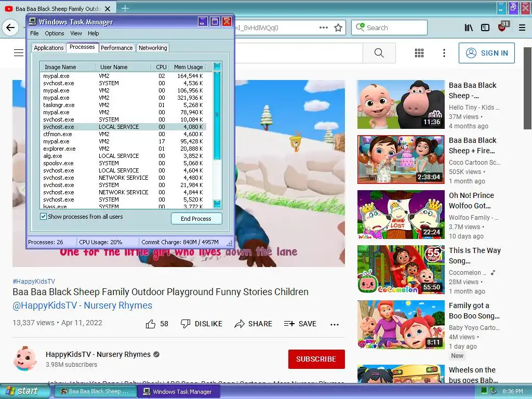The image size is (532, 399).
Task: Click the YouTube page vertical scrollbar
Action: tap(527, 88)
